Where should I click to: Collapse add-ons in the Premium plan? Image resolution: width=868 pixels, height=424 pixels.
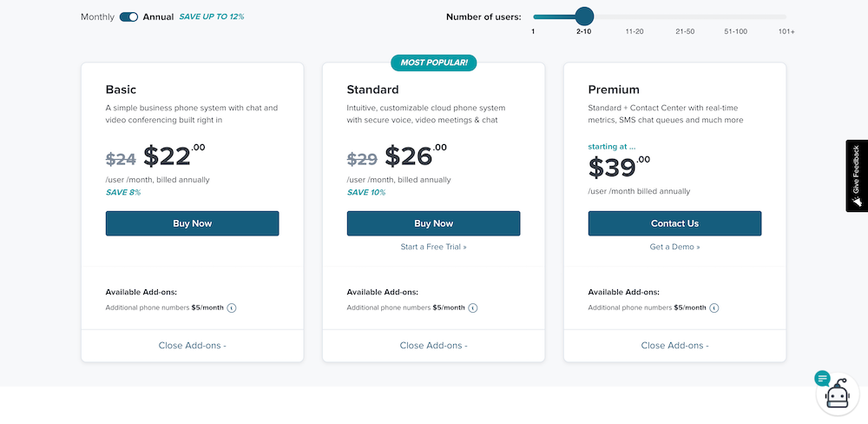[x=674, y=345]
